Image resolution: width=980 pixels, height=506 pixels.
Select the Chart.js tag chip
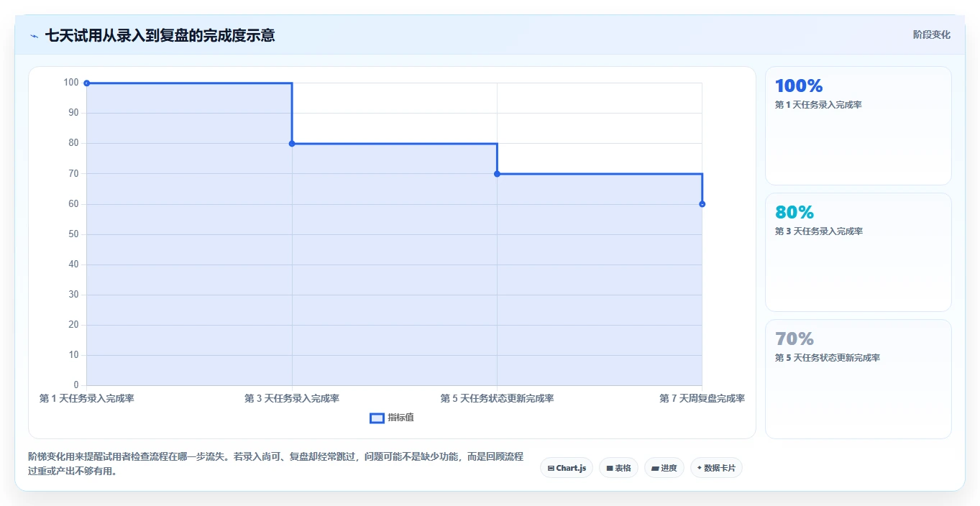point(567,468)
